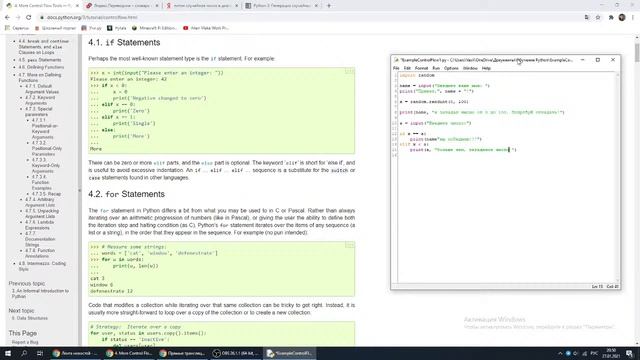Open '4.7.6. Lambda Expressions' sidebar link
This screenshot has height=360, width=640.
tap(40, 225)
